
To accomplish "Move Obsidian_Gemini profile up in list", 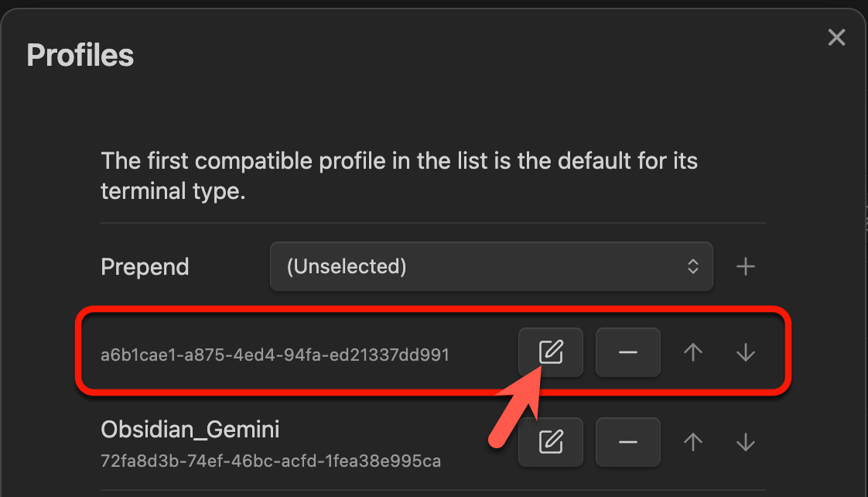I will tap(693, 442).
